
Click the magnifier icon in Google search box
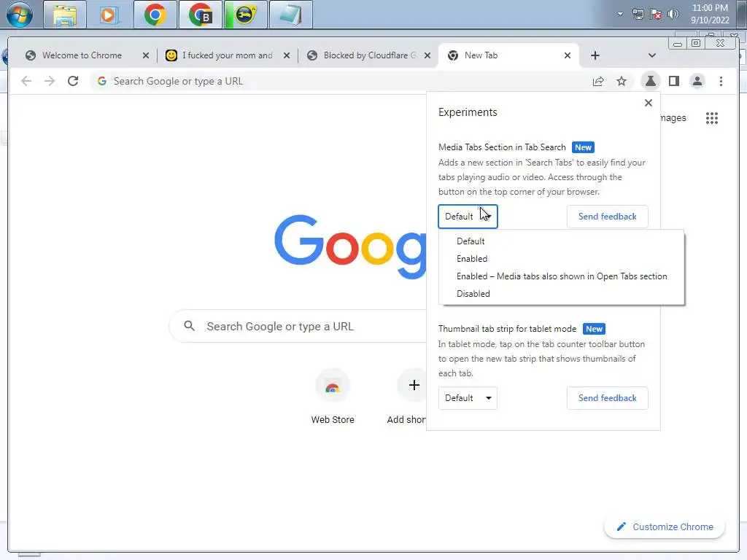point(189,326)
